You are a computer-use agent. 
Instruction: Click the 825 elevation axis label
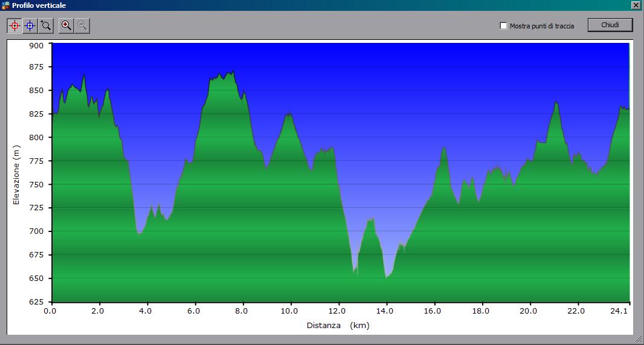36,114
